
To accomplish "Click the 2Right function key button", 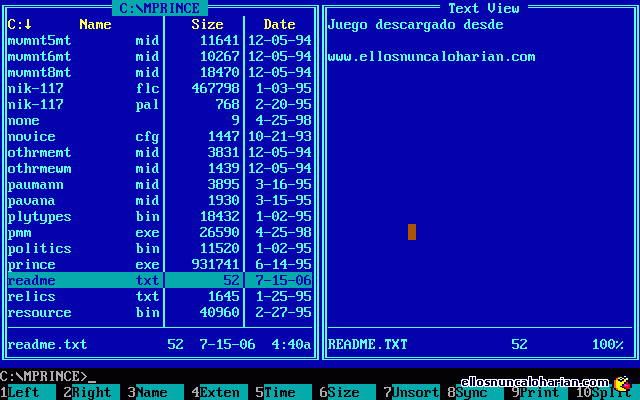I will [x=92, y=392].
